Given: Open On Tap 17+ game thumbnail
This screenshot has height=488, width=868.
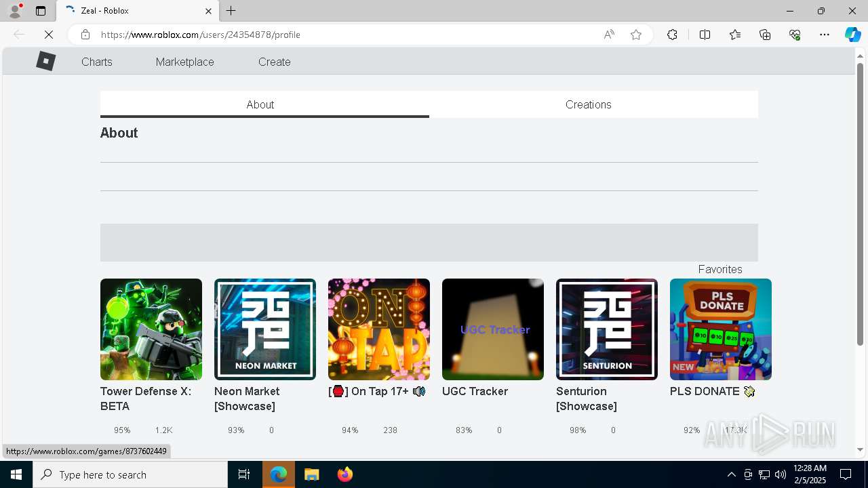Looking at the screenshot, I should coord(379,329).
